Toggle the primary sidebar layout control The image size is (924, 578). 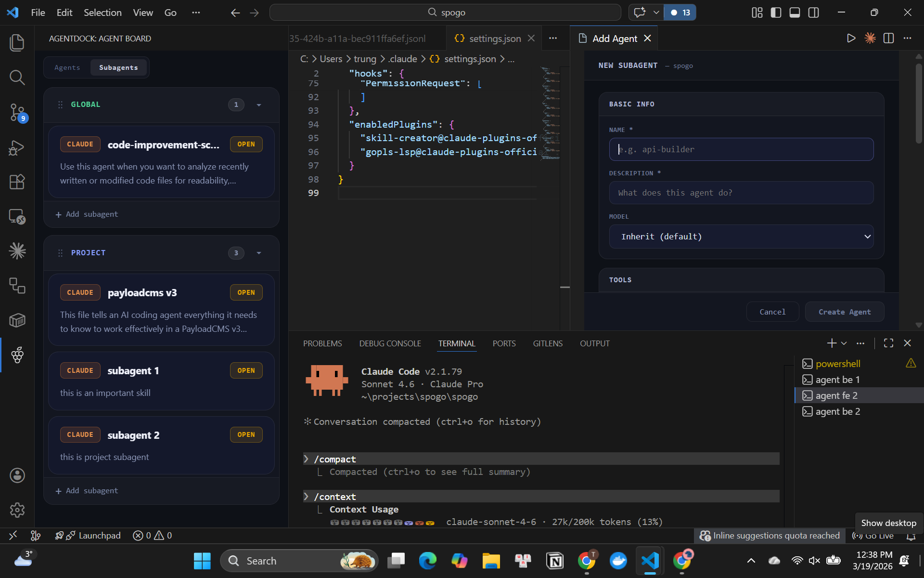pyautogui.click(x=776, y=12)
